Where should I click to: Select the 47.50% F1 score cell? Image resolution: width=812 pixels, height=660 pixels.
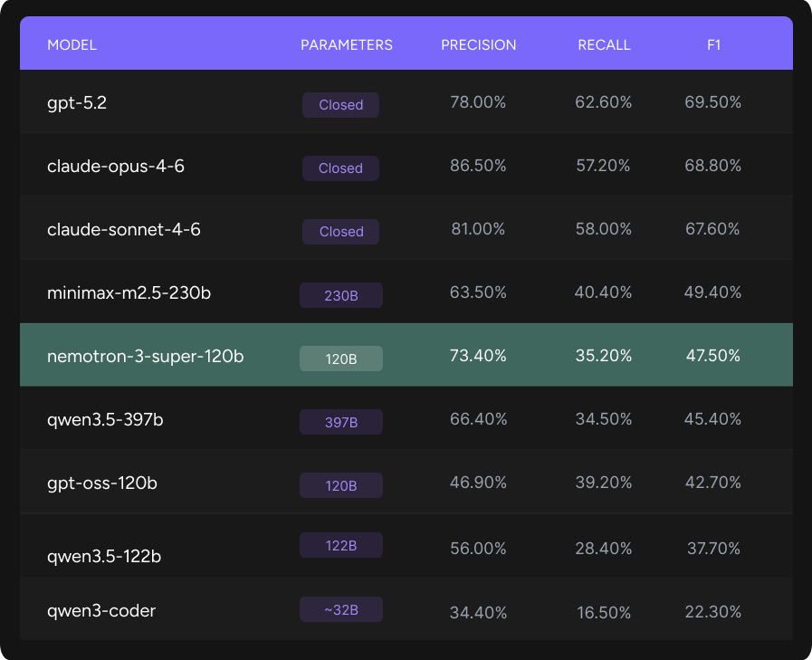tap(712, 357)
